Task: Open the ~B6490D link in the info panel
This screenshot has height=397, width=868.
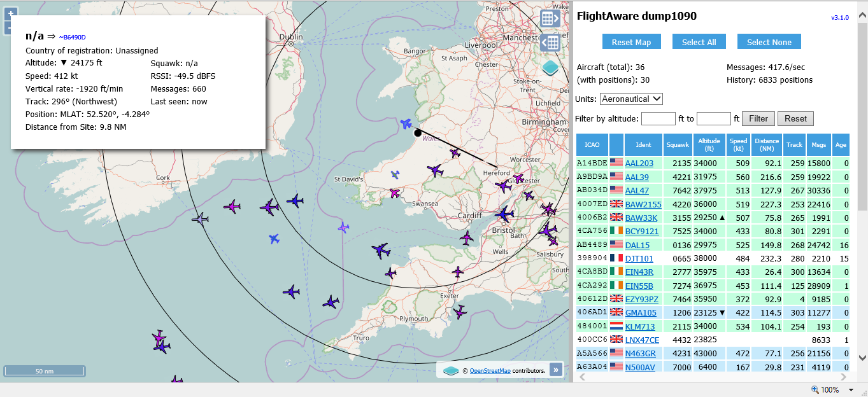Action: 72,37
